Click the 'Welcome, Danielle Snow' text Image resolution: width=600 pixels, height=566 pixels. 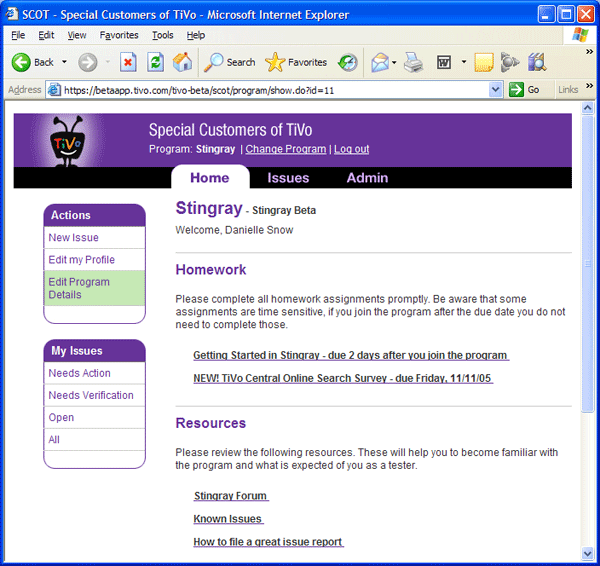234,230
